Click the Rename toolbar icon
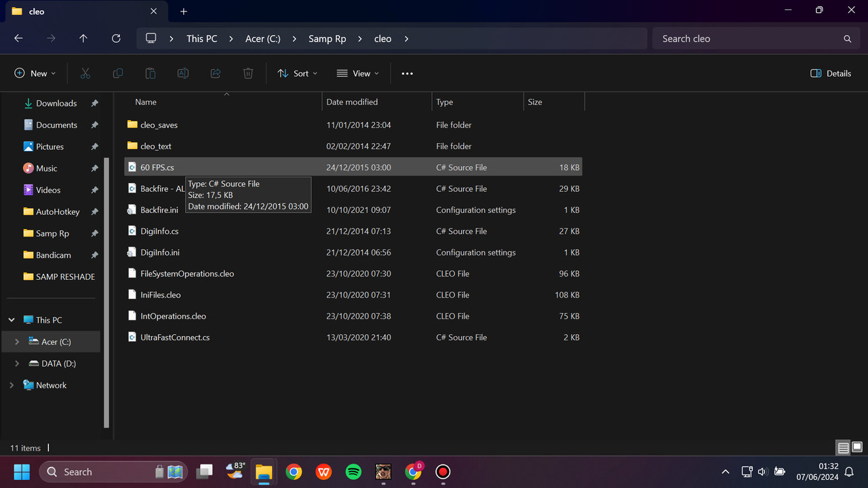 point(183,73)
